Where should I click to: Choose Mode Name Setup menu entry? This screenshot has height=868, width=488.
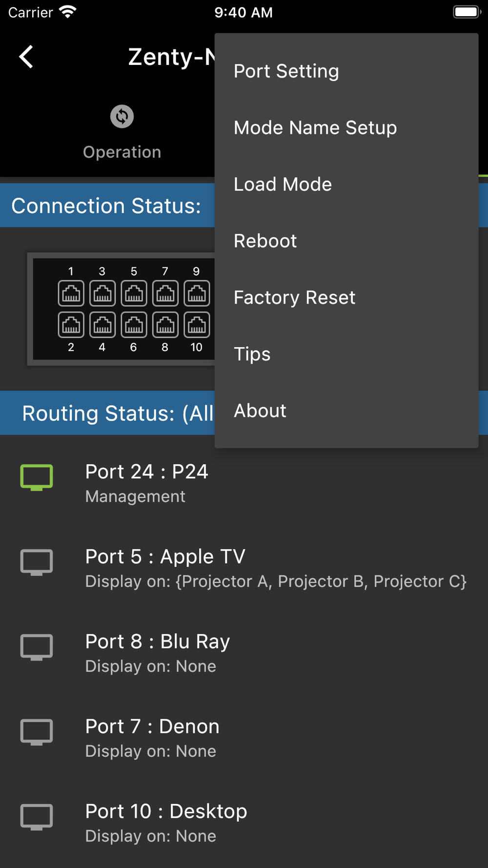315,128
